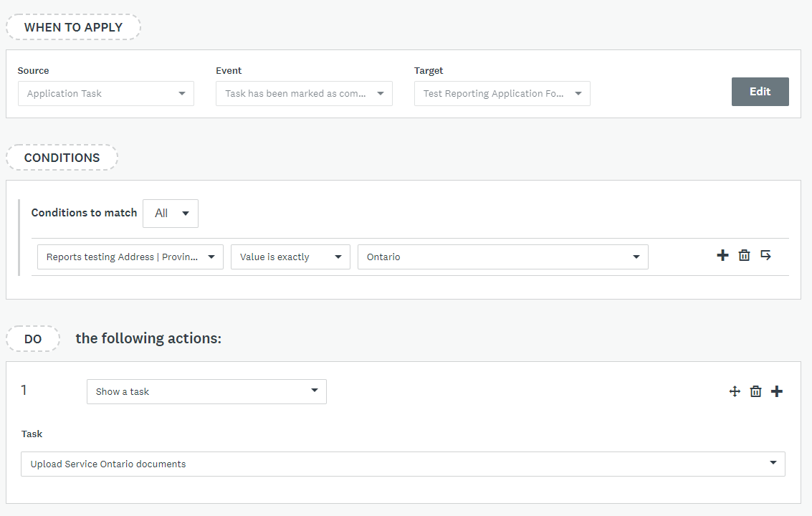Delete the Ontario condition row
Viewport: 812px width, 516px height.
tap(744, 255)
